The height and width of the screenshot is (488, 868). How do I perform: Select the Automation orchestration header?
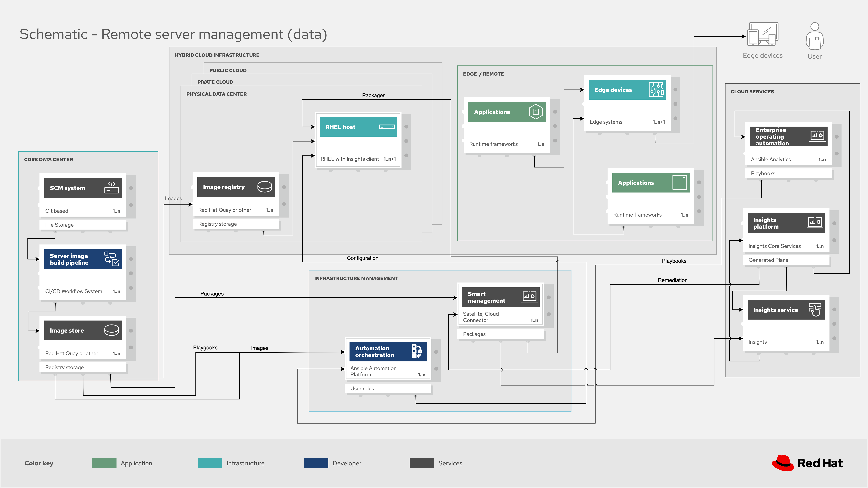[x=388, y=352]
